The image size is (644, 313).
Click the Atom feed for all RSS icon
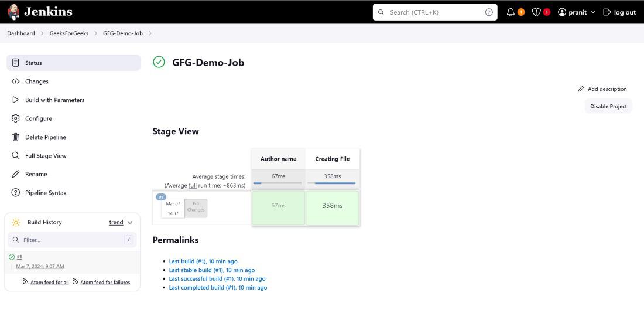click(25, 282)
